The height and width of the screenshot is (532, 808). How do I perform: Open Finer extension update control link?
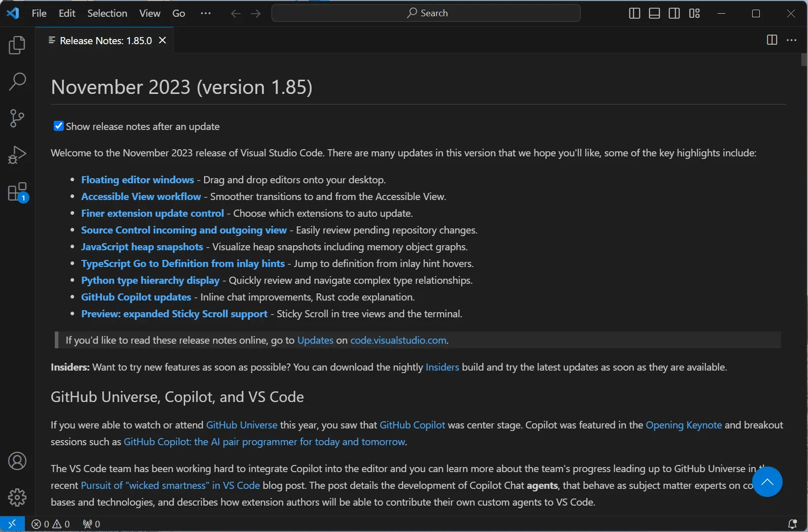152,213
